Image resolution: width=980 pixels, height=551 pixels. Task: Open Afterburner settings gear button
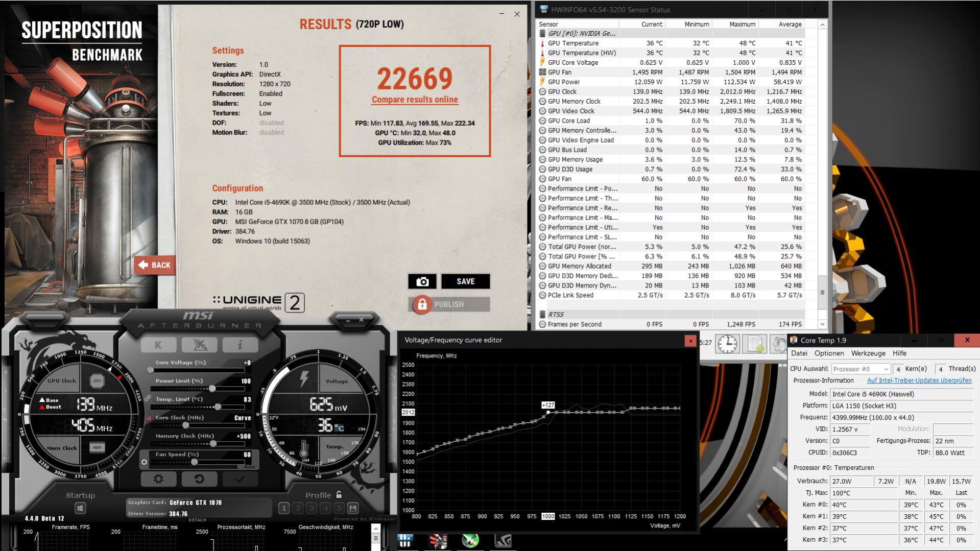coord(158,479)
